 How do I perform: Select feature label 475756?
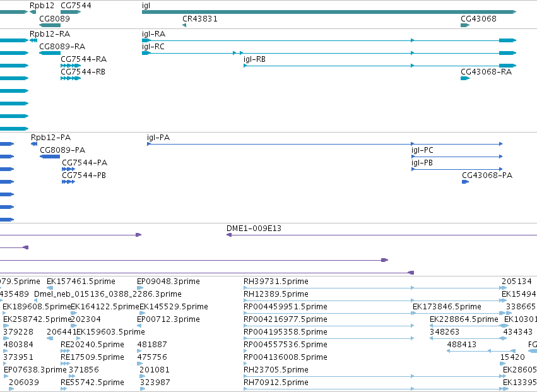[152, 357]
